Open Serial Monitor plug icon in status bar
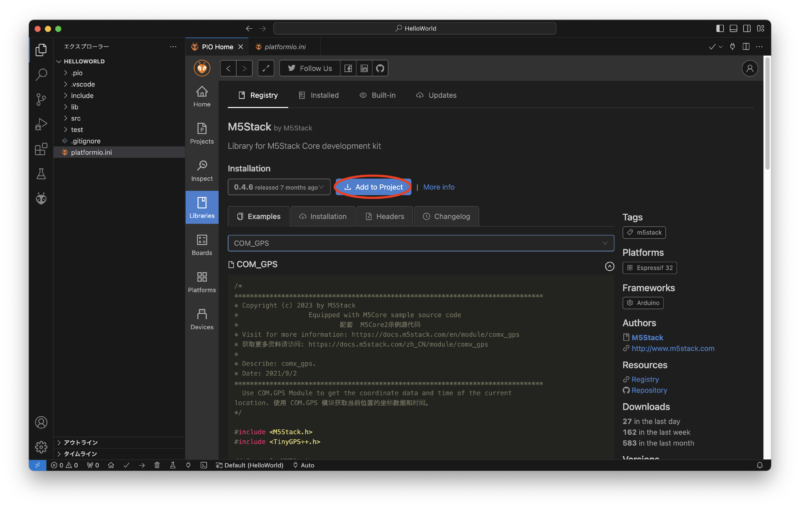 tap(188, 465)
